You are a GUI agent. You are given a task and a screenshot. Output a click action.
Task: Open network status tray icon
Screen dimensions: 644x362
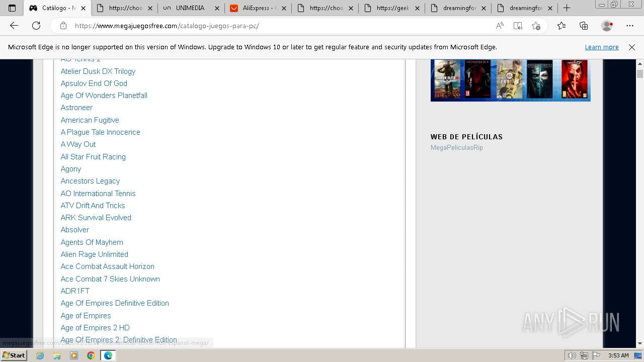point(584,355)
